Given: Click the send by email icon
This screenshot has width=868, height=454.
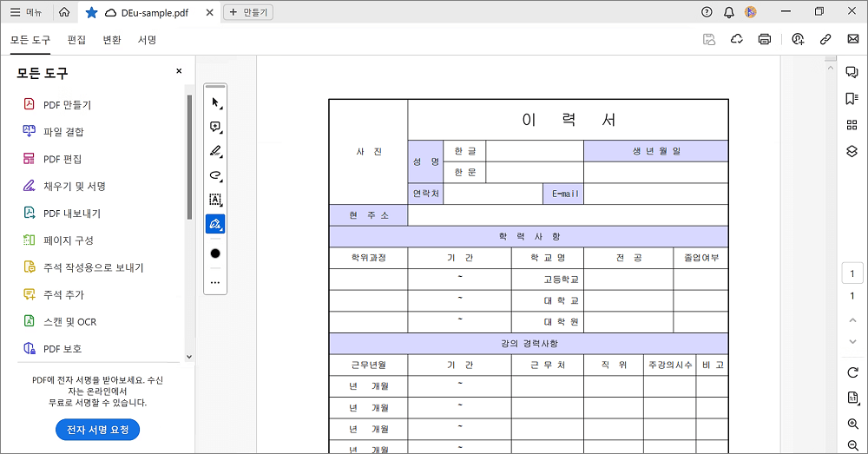Looking at the screenshot, I should (x=853, y=39).
